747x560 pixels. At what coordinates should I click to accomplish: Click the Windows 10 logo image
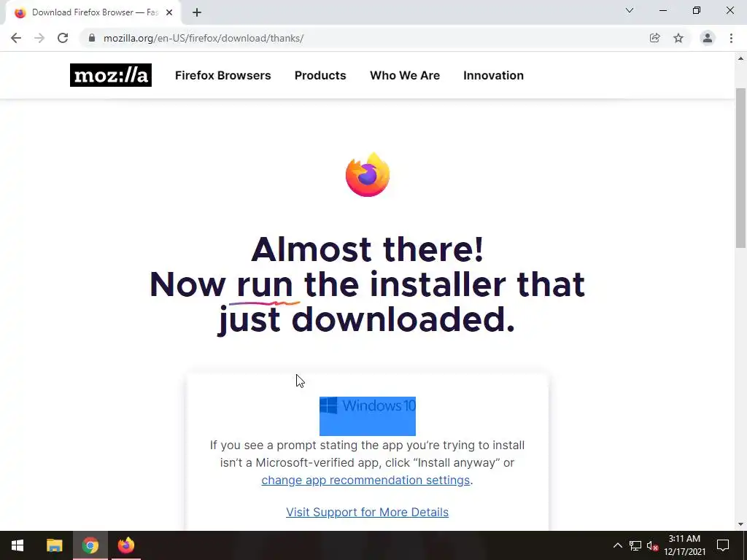pyautogui.click(x=368, y=416)
